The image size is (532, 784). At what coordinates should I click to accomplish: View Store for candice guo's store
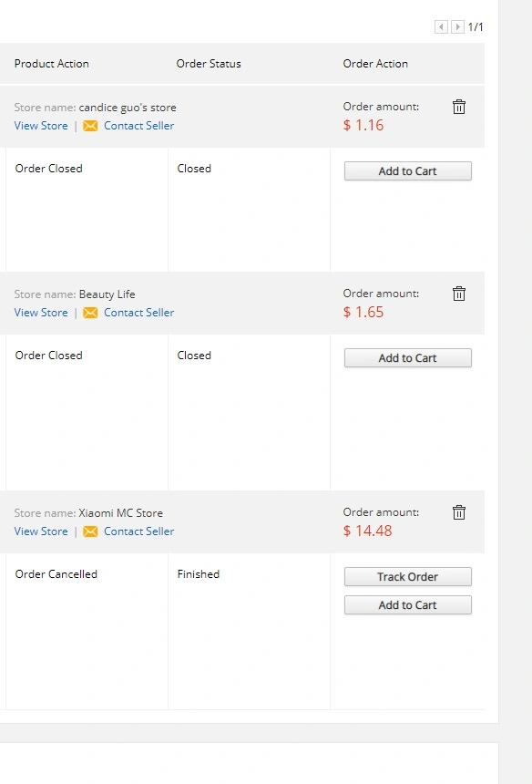pos(41,126)
